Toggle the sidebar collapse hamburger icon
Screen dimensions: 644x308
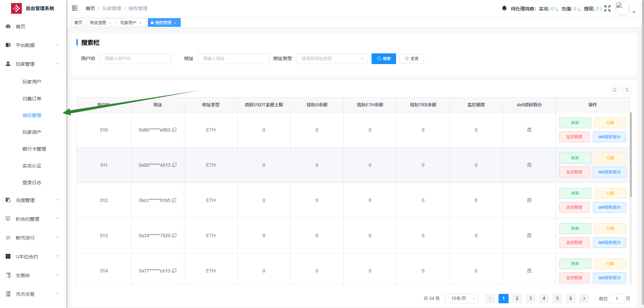(x=75, y=8)
